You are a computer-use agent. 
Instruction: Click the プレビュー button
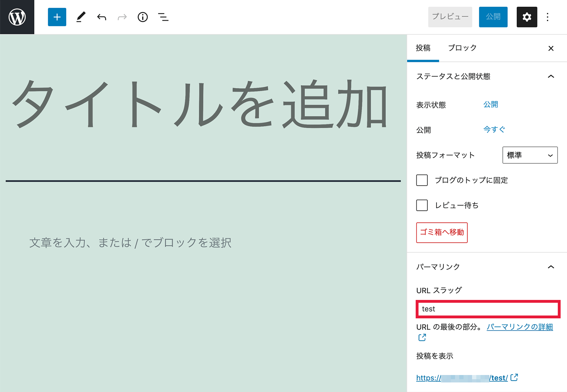point(450,17)
